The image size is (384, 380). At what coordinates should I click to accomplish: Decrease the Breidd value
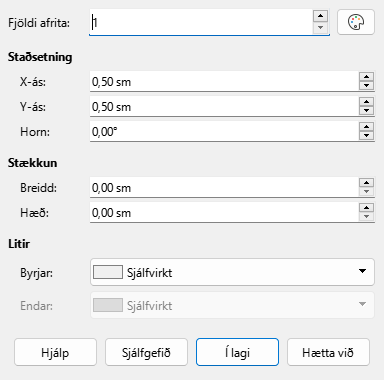pyautogui.click(x=366, y=192)
